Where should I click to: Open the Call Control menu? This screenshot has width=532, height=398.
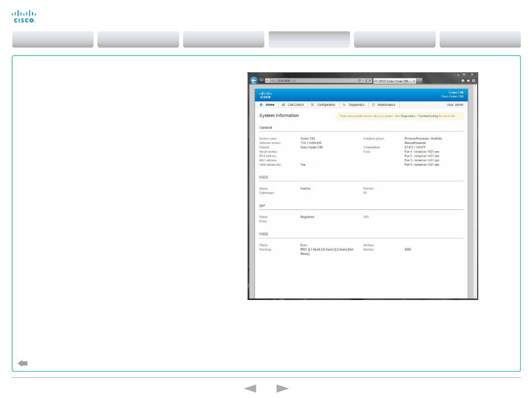click(x=293, y=105)
